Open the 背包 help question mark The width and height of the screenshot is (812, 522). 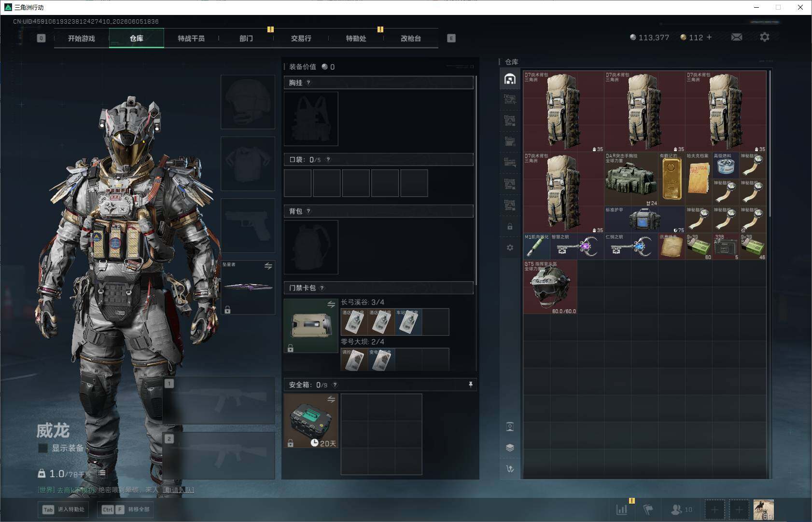click(x=308, y=211)
